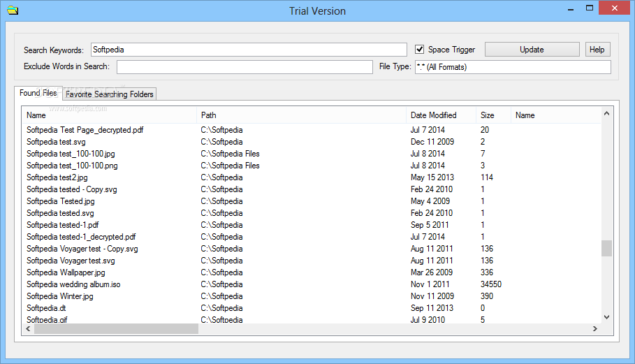Select Softpedia test_100-100.png
This screenshot has width=635, height=364.
72,165
